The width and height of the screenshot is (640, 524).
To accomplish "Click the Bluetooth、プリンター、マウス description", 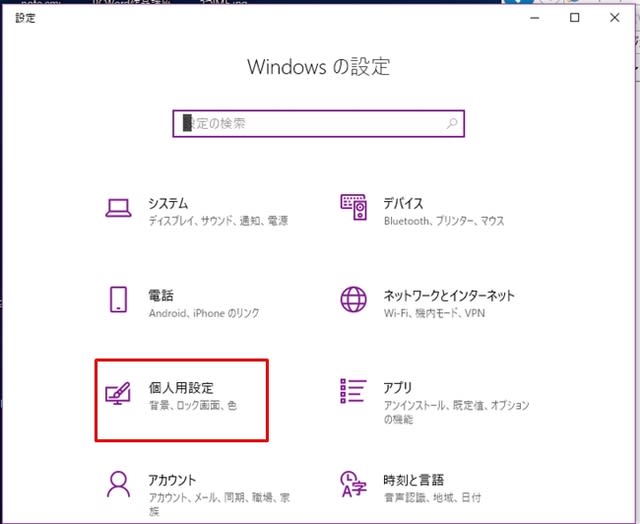I will click(444, 221).
